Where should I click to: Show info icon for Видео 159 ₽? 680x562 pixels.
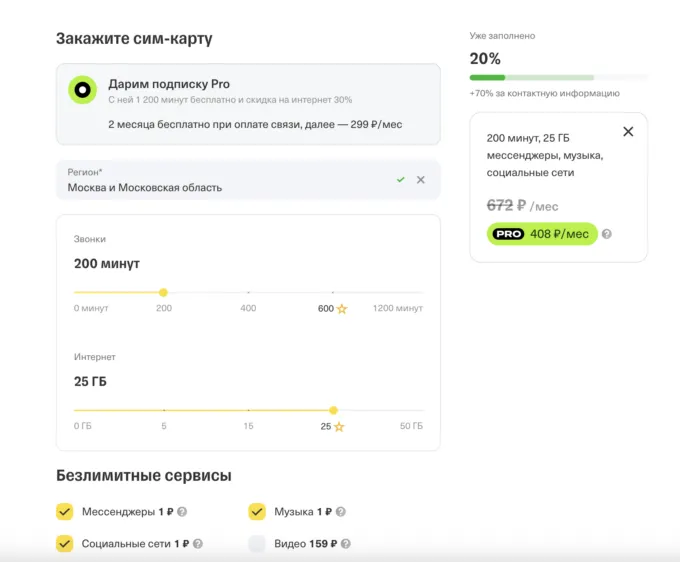[x=345, y=544]
